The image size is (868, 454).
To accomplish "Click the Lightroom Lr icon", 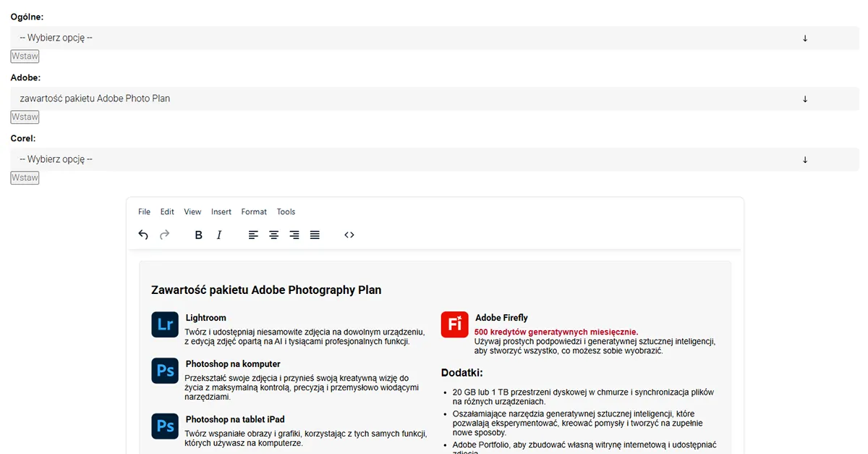I will tap(165, 324).
